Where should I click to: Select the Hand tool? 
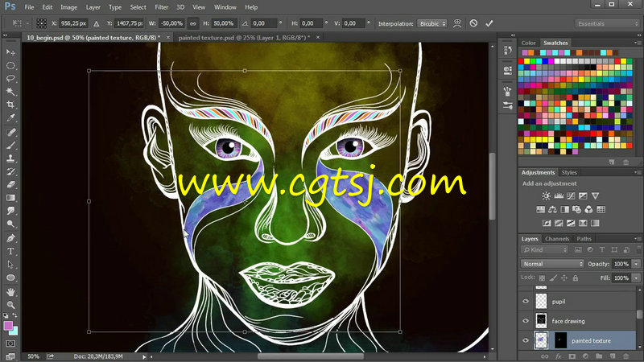pyautogui.click(x=10, y=292)
